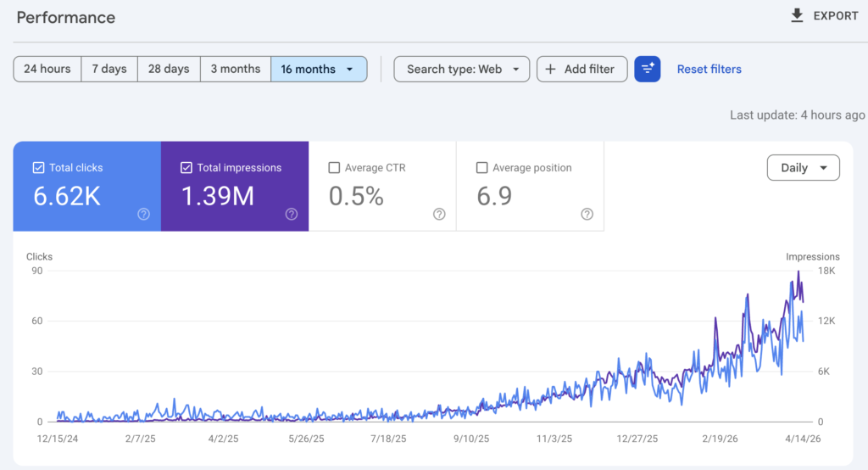868x470 pixels.
Task: Click the Export download icon
Action: [x=797, y=16]
